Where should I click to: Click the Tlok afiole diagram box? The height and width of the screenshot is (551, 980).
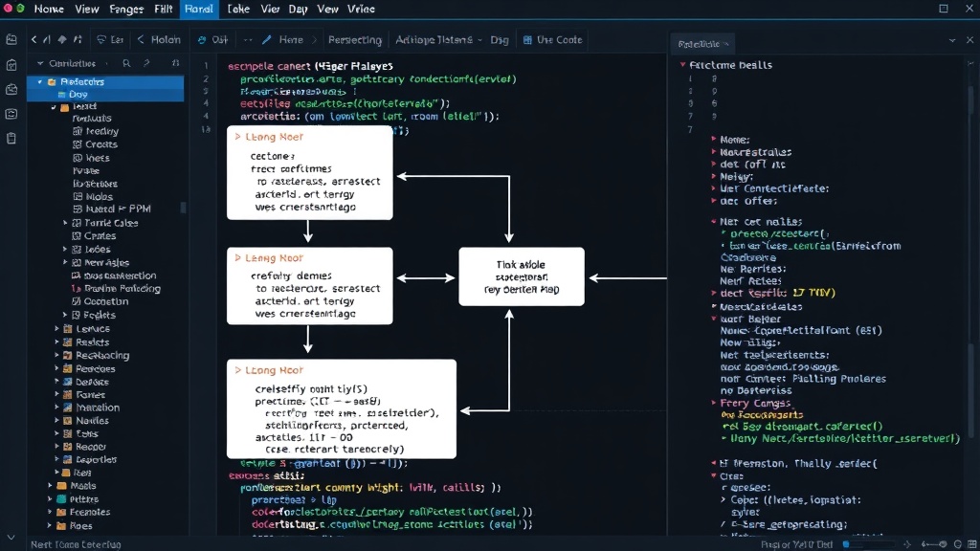click(x=522, y=276)
